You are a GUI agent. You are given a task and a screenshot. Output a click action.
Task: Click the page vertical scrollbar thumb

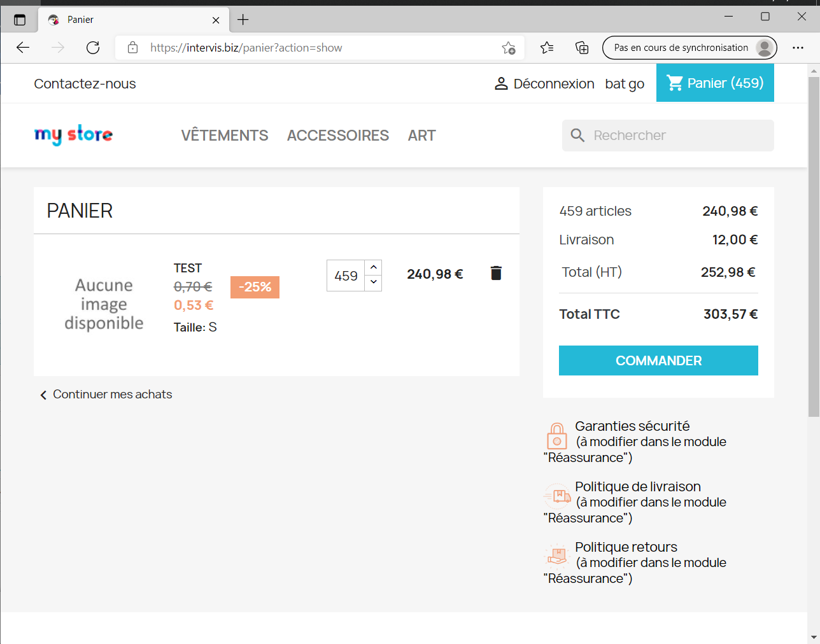[x=814, y=247]
